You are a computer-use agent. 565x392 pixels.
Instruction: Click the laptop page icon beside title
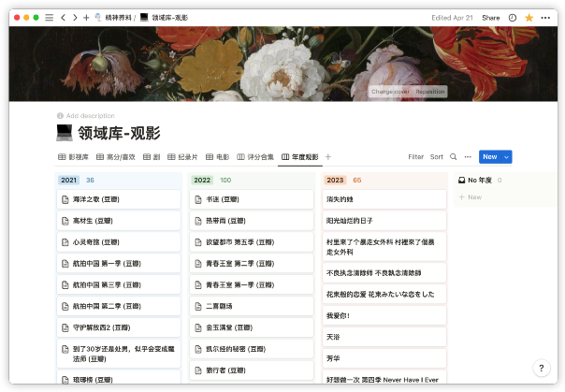pos(65,133)
